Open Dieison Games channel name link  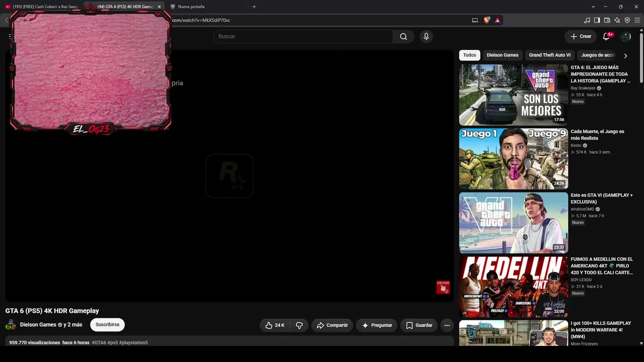[38, 325]
